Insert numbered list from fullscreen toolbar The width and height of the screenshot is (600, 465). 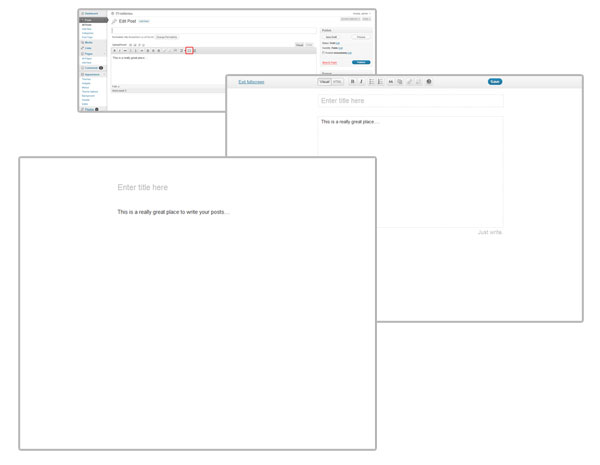(381, 82)
